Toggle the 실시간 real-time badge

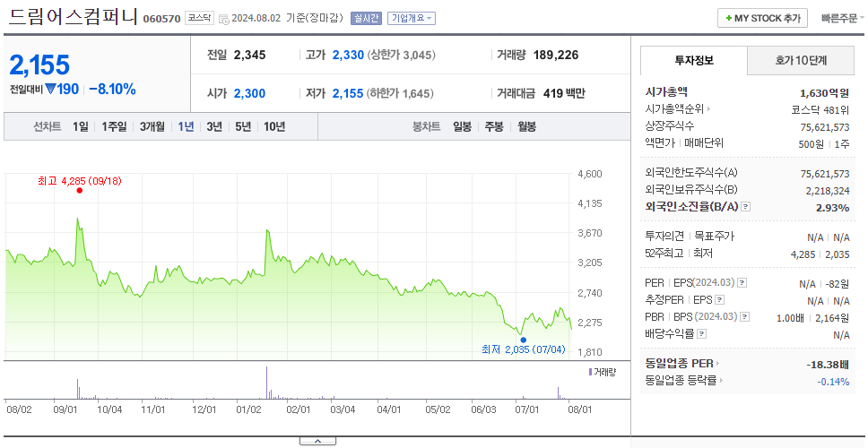[x=366, y=18]
